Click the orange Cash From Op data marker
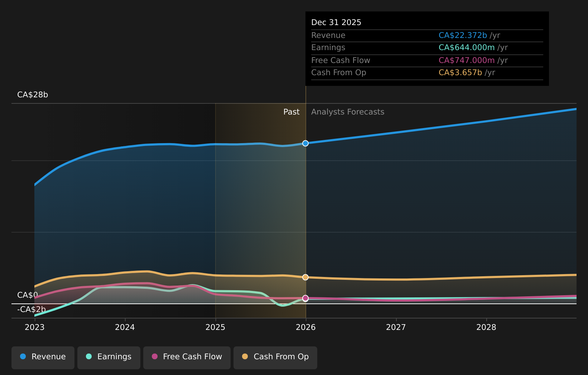This screenshot has height=375, width=588. (305, 277)
